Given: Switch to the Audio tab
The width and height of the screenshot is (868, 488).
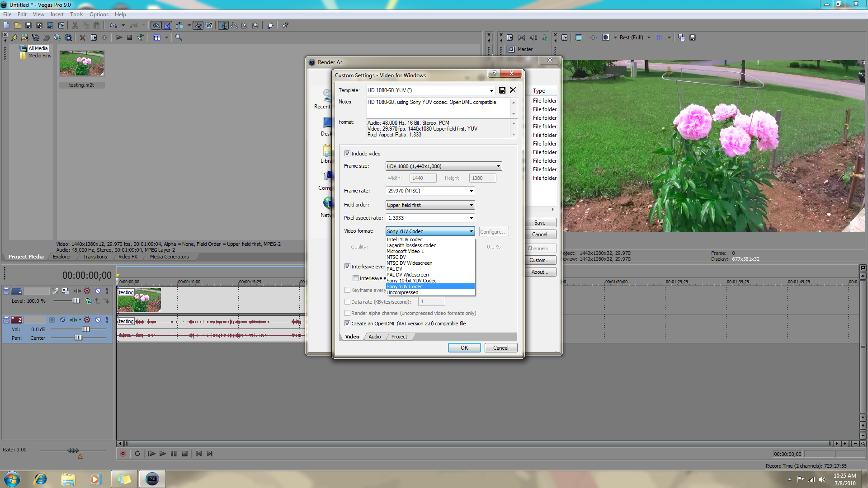Looking at the screenshot, I should coord(374,337).
